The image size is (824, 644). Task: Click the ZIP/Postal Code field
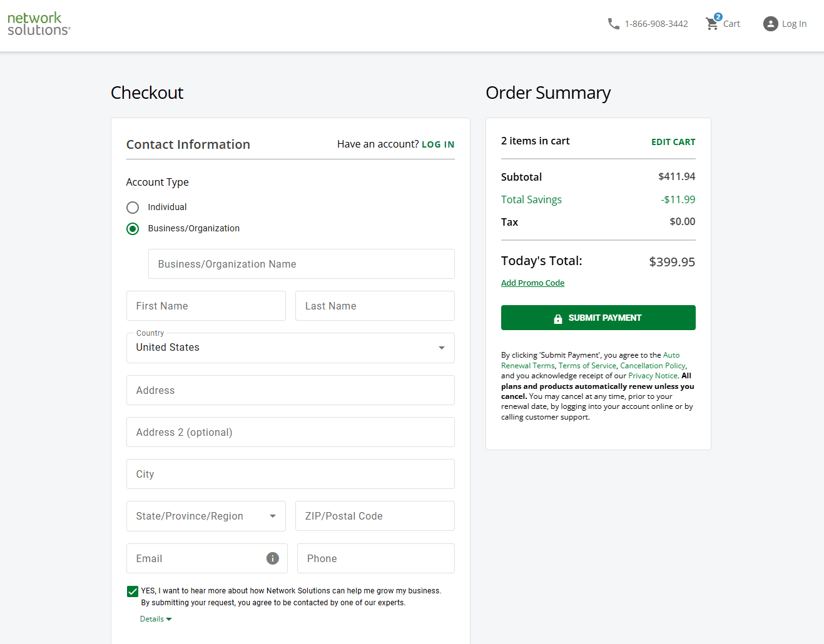click(x=375, y=516)
